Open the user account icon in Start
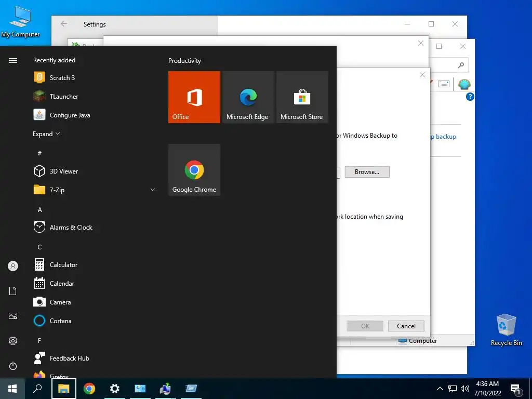 click(13, 266)
